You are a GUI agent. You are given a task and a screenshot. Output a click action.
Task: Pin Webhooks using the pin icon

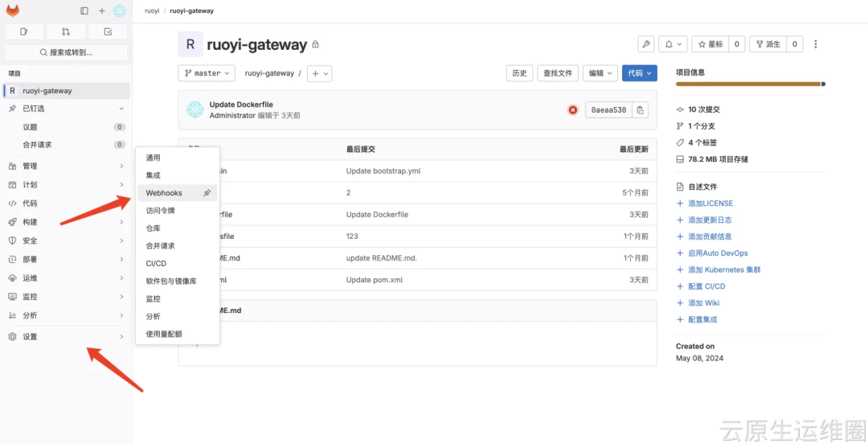207,193
